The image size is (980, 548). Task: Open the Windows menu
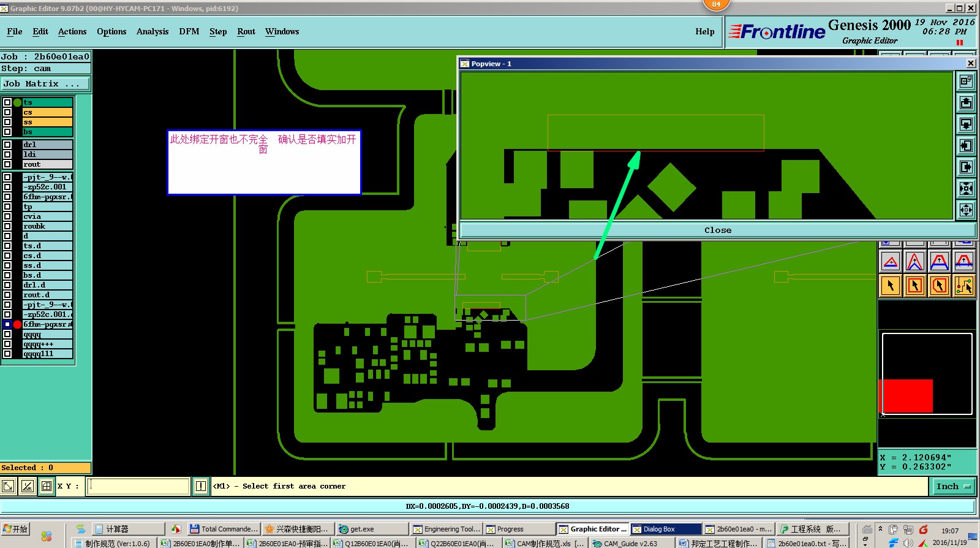pos(282,31)
